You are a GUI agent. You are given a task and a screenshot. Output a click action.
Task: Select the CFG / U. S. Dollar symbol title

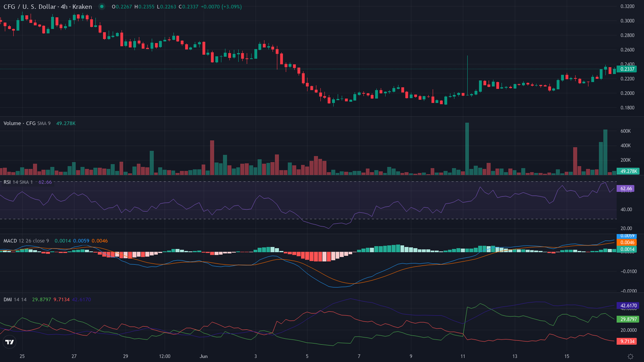tap(28, 7)
